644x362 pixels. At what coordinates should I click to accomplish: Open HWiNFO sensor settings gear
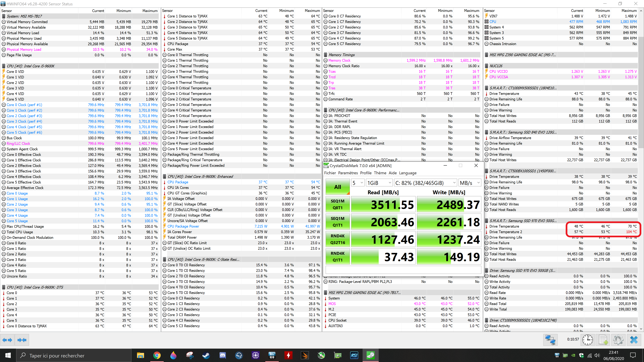click(x=618, y=340)
